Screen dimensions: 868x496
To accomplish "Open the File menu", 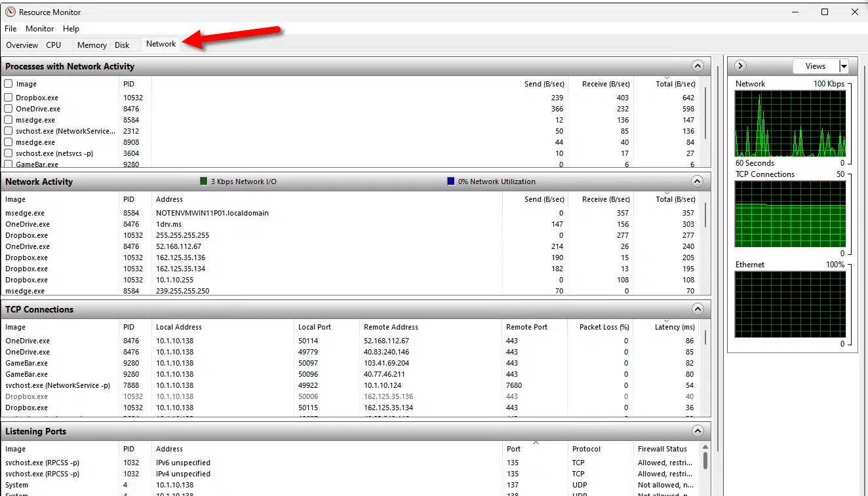I will pyautogui.click(x=10, y=29).
